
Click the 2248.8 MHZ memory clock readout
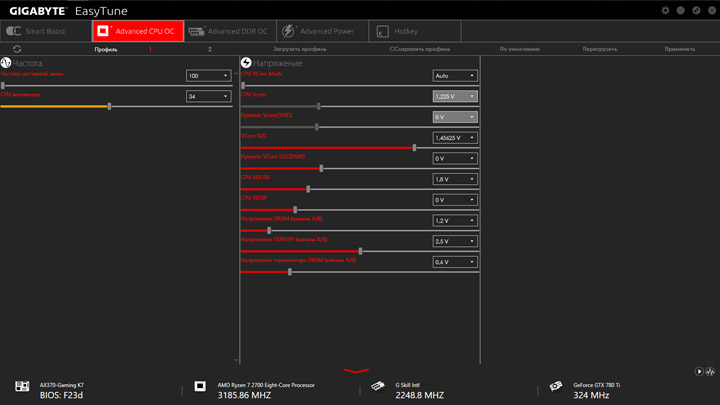point(420,395)
